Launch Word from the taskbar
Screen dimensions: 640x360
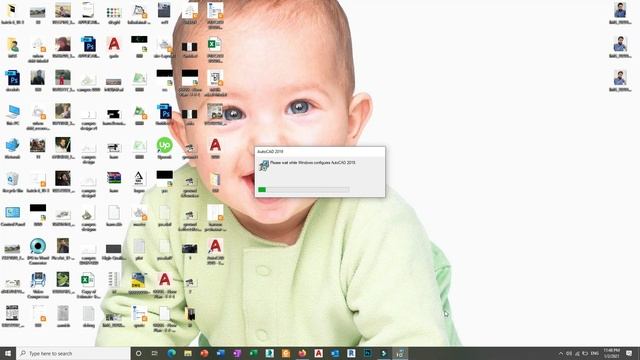[x=220, y=353]
